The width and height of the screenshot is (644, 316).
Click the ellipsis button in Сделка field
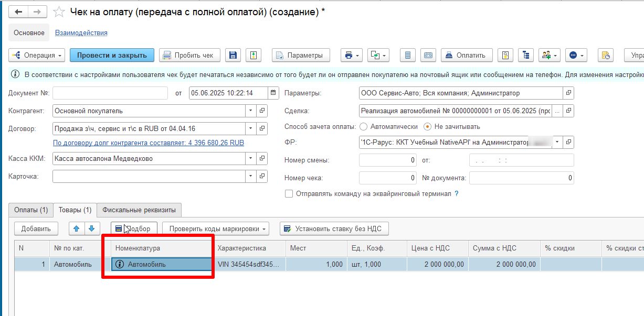pyautogui.click(x=557, y=111)
